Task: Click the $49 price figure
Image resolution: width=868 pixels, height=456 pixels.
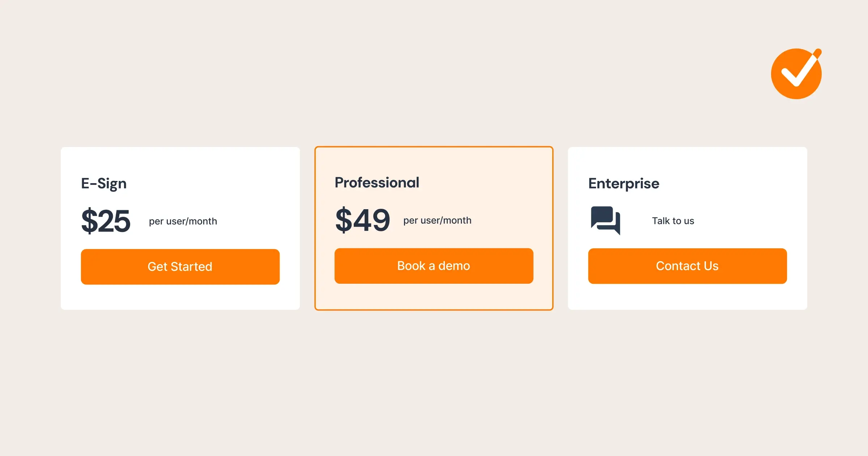Action: pos(362,220)
